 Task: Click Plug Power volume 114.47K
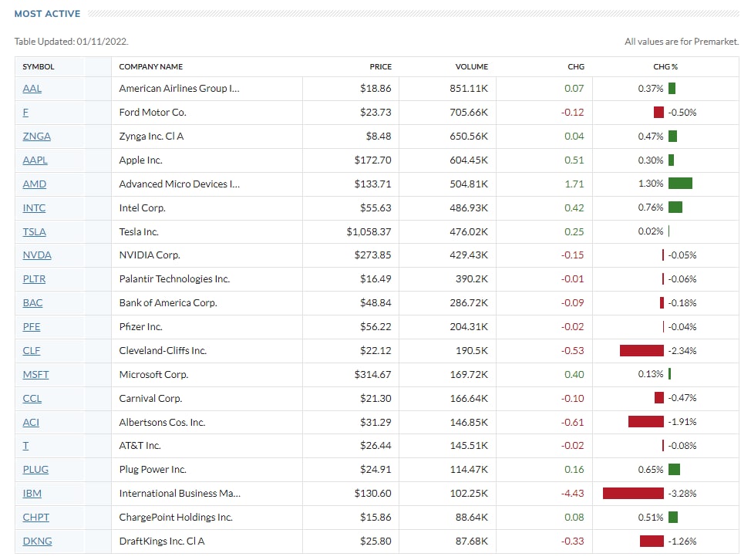pos(469,470)
